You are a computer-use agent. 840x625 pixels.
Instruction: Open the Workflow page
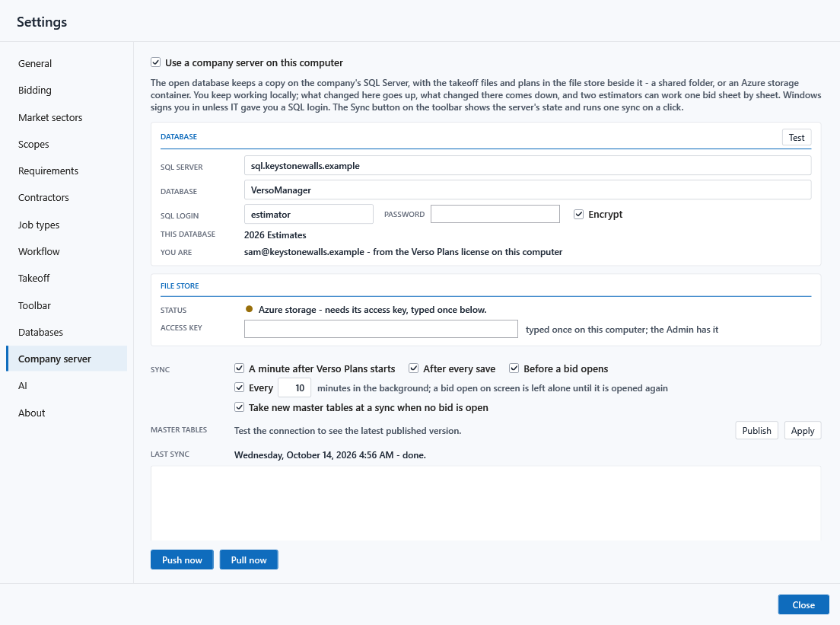(39, 251)
